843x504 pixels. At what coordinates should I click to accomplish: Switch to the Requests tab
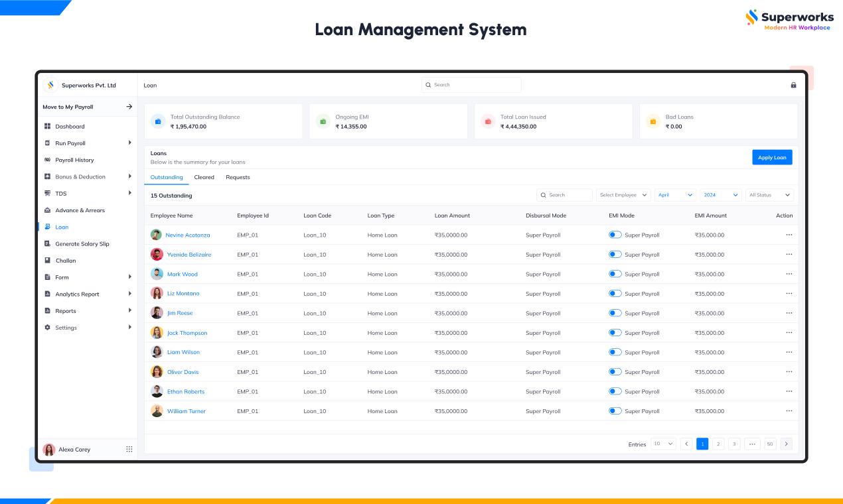tap(238, 177)
